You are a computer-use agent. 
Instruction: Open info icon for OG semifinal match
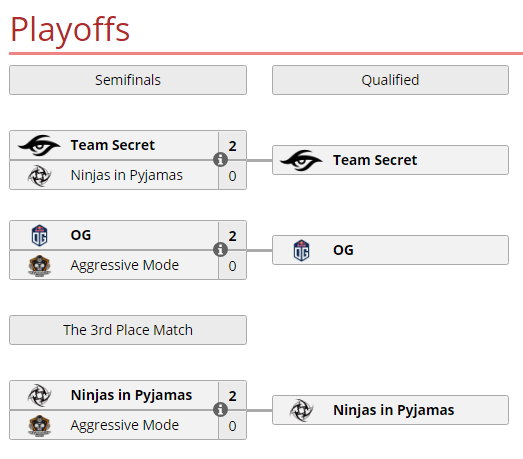coord(220,250)
